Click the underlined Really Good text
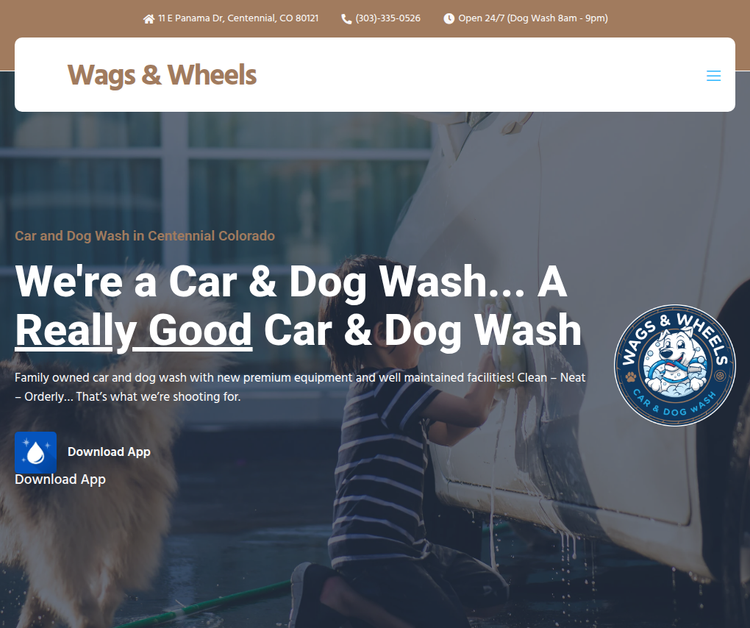 134,330
